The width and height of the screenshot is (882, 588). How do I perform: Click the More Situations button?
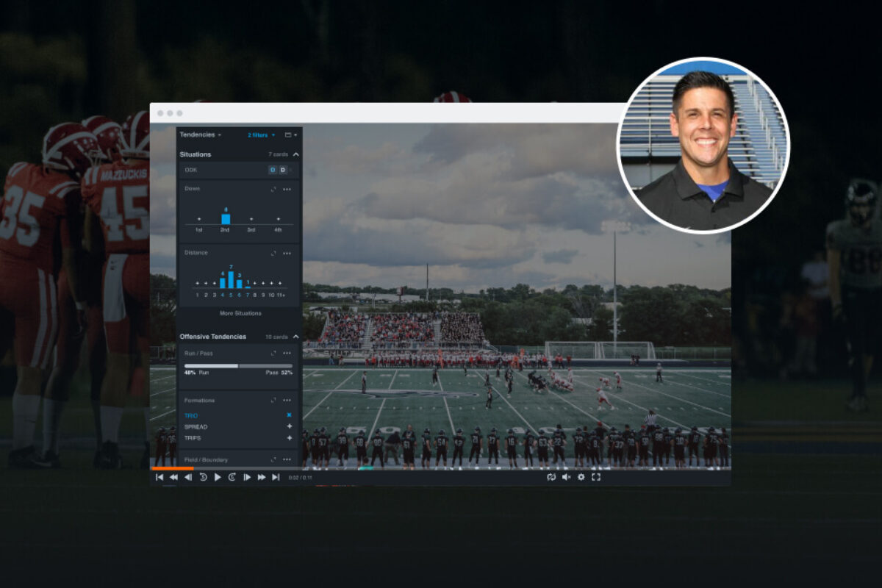tap(240, 312)
